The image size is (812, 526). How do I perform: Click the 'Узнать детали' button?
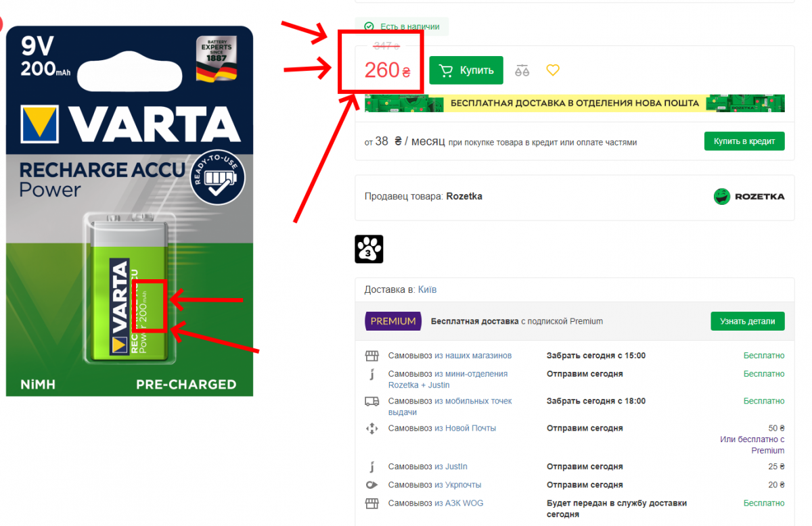click(748, 321)
